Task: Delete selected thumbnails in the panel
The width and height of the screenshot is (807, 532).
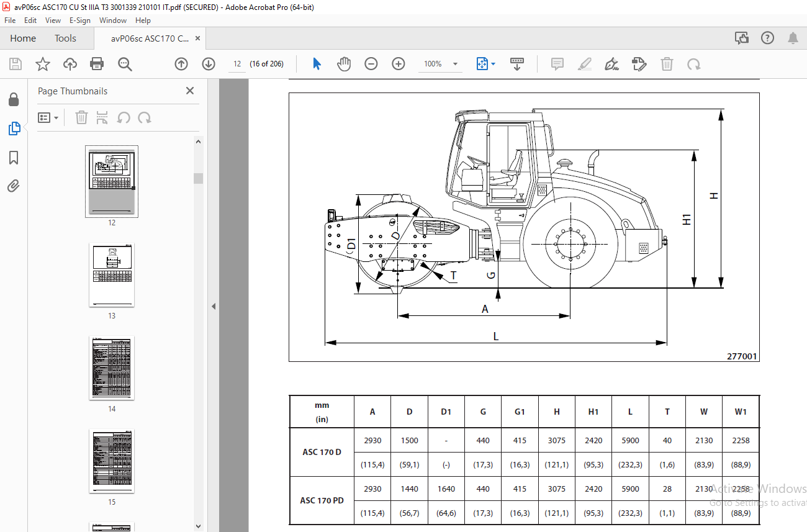Action: coord(81,117)
